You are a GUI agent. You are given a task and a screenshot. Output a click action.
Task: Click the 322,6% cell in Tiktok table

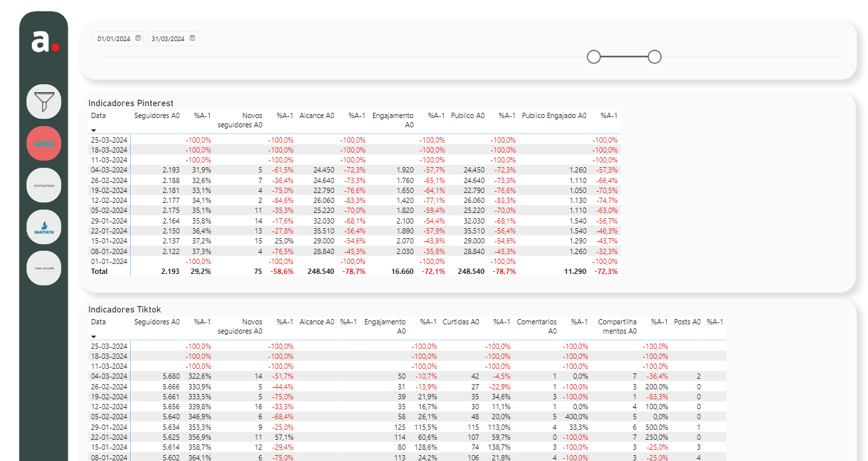pyautogui.click(x=200, y=376)
